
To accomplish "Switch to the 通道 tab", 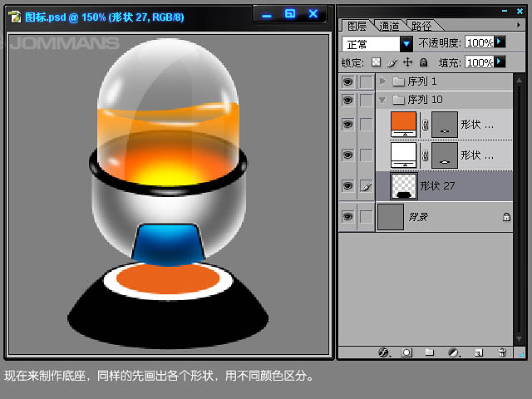I will [389, 26].
